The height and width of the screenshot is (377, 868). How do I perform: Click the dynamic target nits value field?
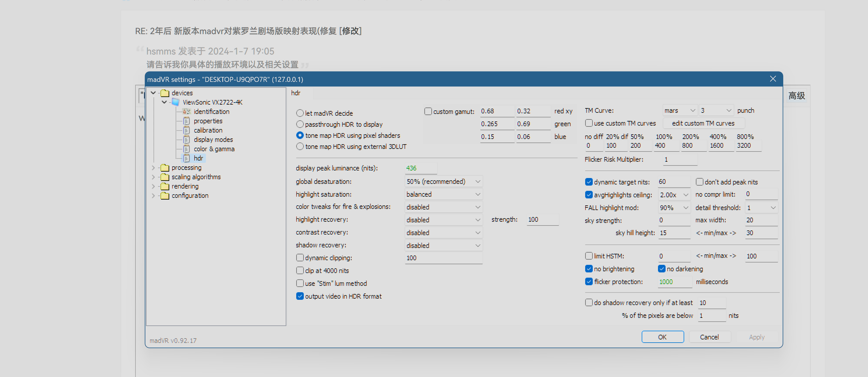674,182
